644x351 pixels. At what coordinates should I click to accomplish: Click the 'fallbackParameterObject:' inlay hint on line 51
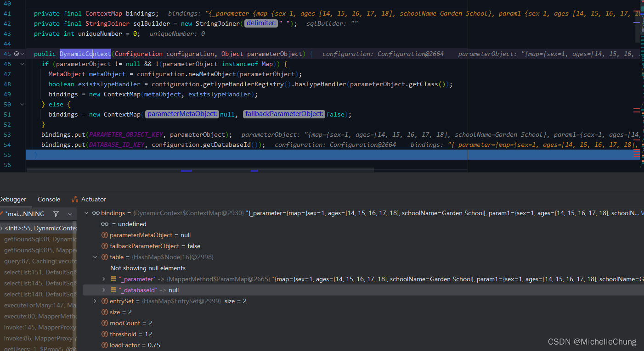pyautogui.click(x=284, y=114)
